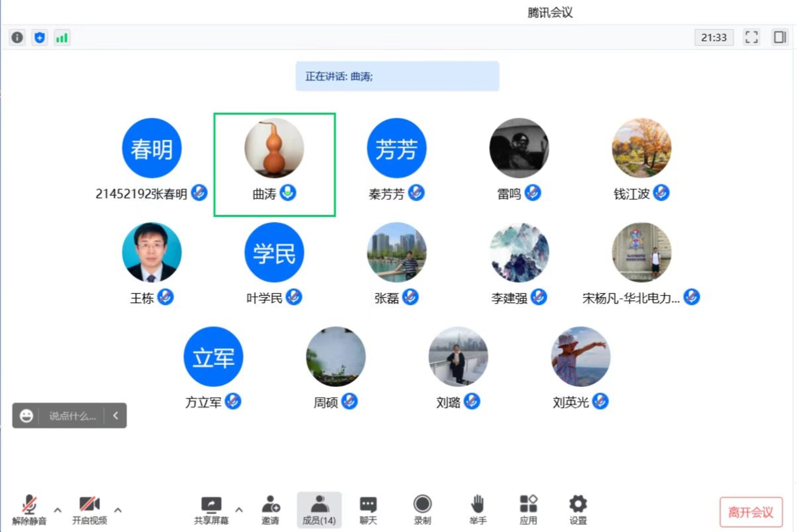Click the red 离开会议 button

click(x=750, y=512)
